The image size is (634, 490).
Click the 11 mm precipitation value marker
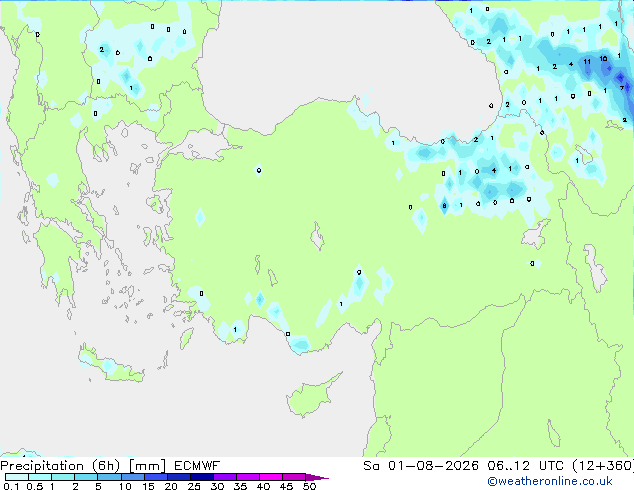pyautogui.click(x=587, y=62)
